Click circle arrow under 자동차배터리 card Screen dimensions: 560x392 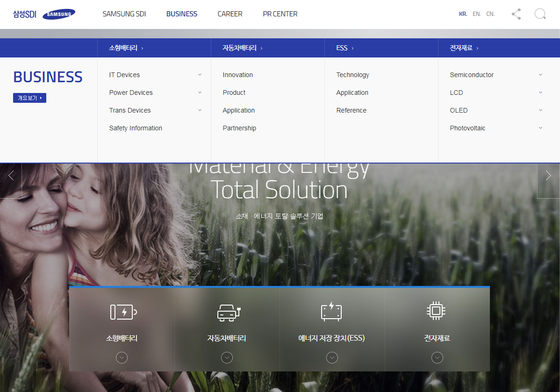(x=227, y=357)
